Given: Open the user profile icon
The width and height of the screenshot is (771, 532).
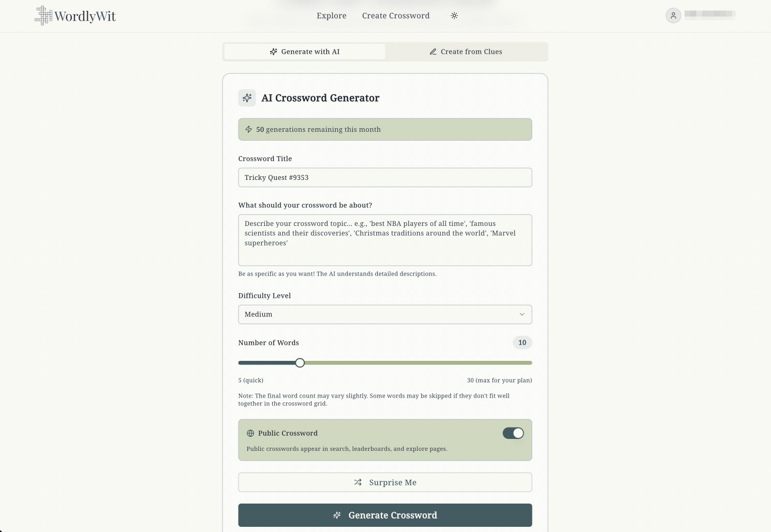Looking at the screenshot, I should click(673, 16).
